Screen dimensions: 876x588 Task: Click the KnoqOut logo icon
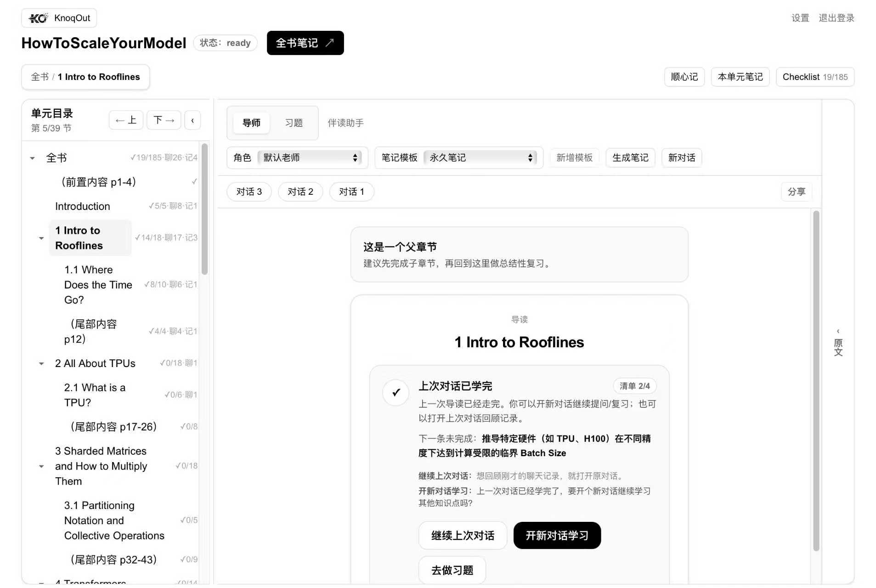[38, 18]
